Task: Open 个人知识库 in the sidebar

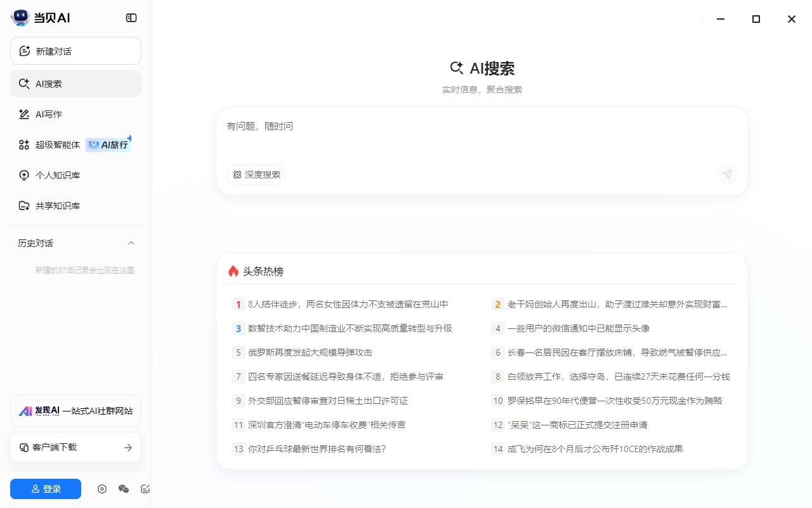Action: [75, 175]
